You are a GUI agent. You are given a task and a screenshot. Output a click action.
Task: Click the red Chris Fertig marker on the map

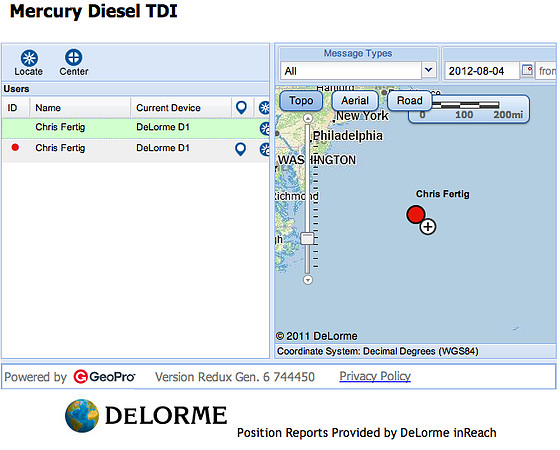tap(416, 214)
